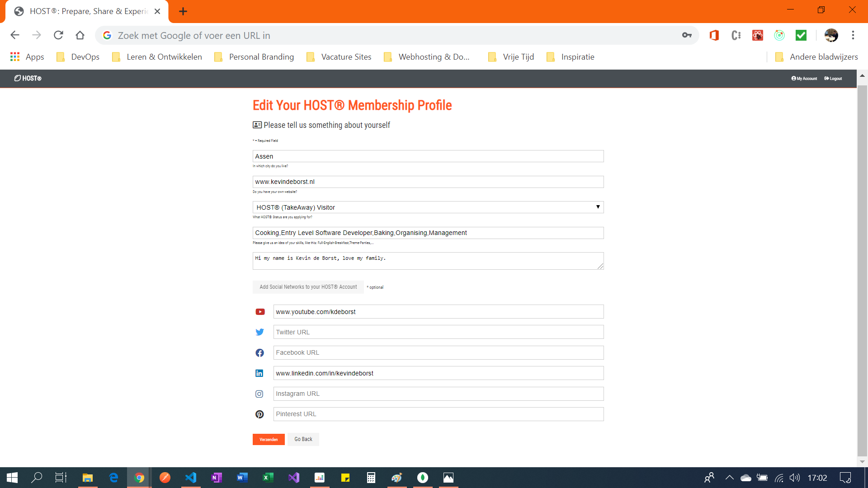Click the Twitter bird icon
868x488 pixels.
click(259, 332)
